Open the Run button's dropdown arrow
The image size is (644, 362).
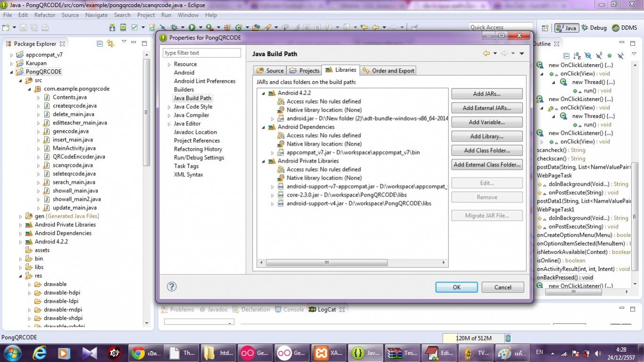pos(200,27)
